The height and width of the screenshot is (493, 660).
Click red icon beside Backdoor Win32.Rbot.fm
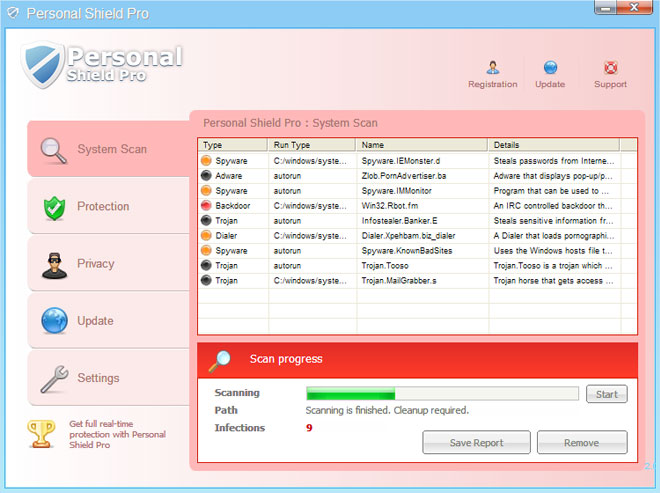coord(206,205)
